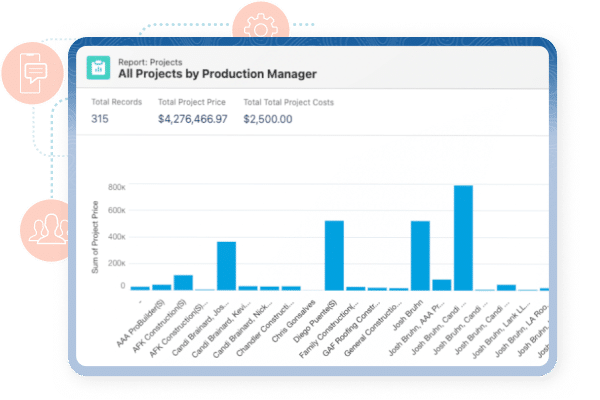The image size is (600, 400).
Task: Click the 200k axis tick label
Action: 117,263
